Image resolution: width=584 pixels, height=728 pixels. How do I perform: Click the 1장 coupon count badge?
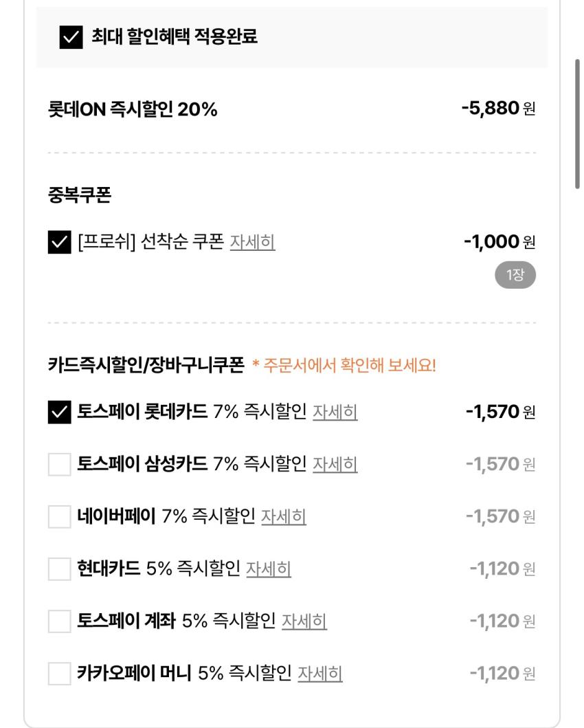pyautogui.click(x=515, y=276)
